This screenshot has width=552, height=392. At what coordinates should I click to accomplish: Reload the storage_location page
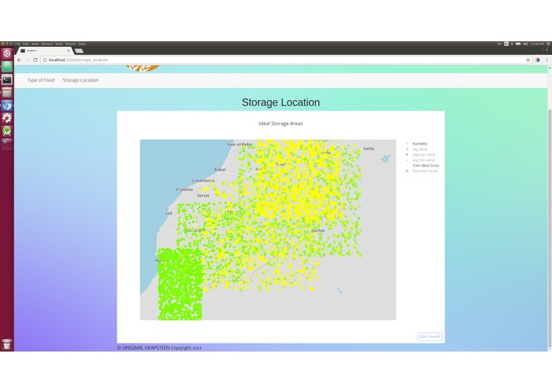click(x=35, y=60)
